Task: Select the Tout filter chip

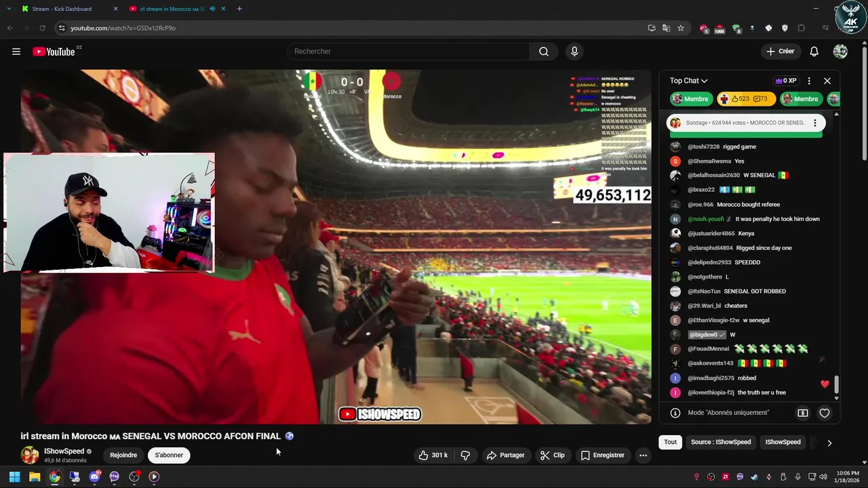Action: [670, 443]
